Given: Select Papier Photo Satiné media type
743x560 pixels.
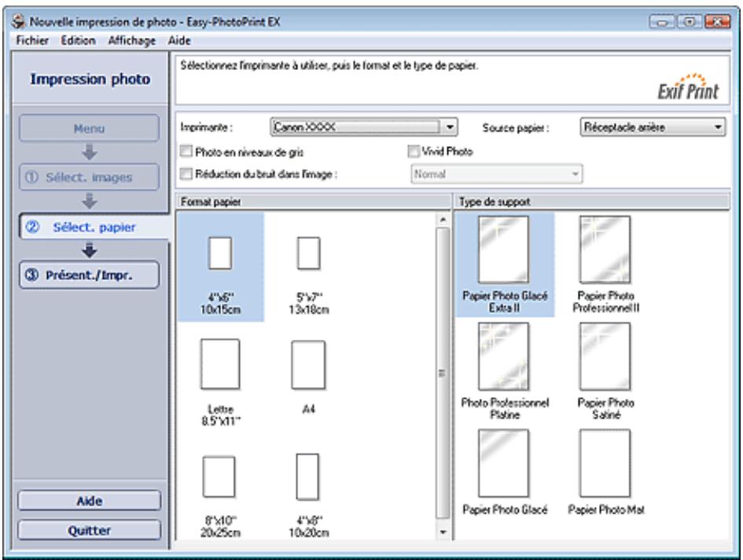Looking at the screenshot, I should tap(605, 370).
